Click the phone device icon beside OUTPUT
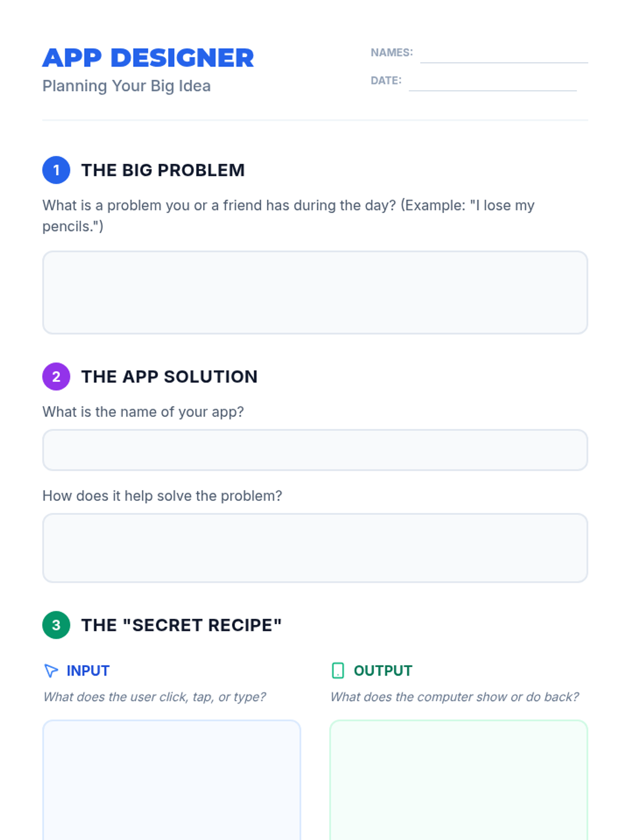This screenshot has height=840, width=630. (x=338, y=670)
